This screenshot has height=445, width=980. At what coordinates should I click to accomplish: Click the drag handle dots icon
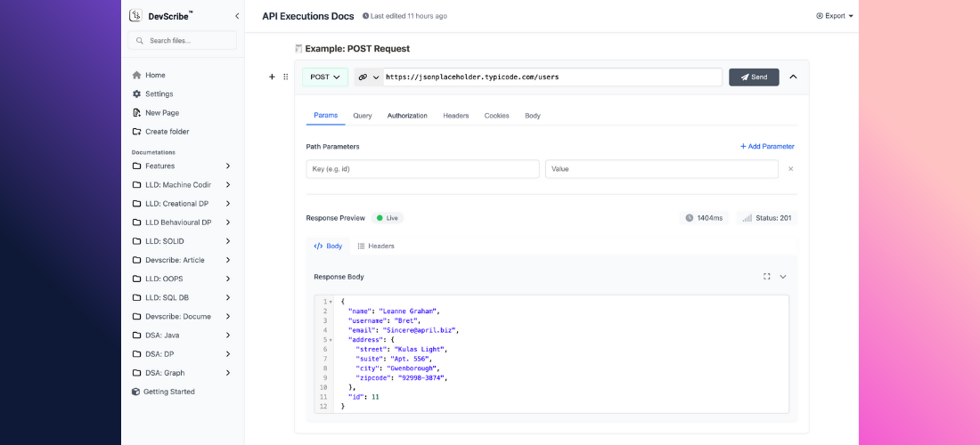point(286,77)
